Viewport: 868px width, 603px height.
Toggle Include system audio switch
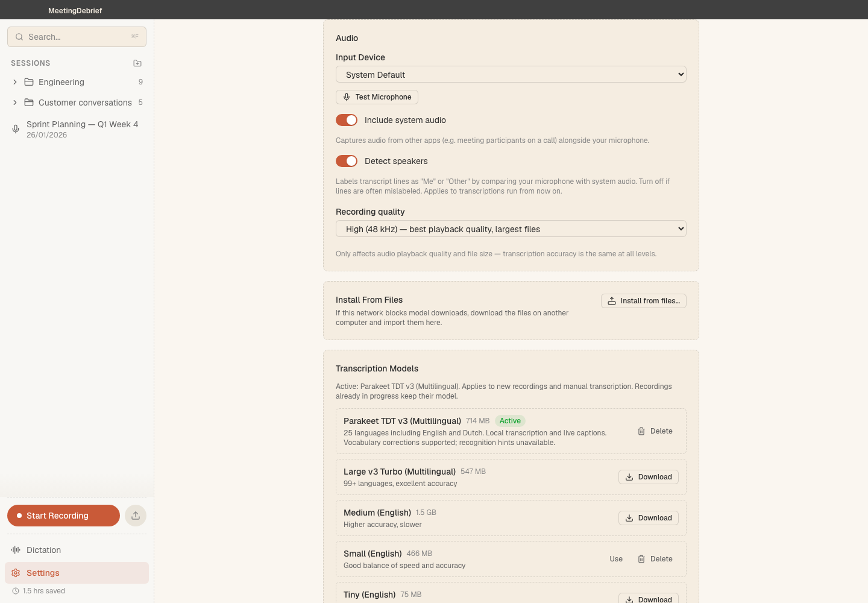[x=347, y=120]
